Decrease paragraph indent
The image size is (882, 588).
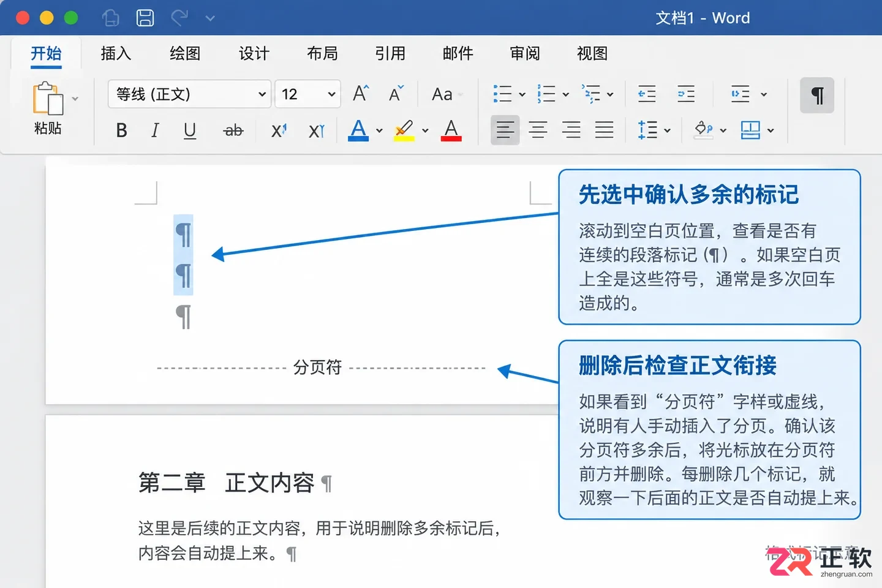647,94
